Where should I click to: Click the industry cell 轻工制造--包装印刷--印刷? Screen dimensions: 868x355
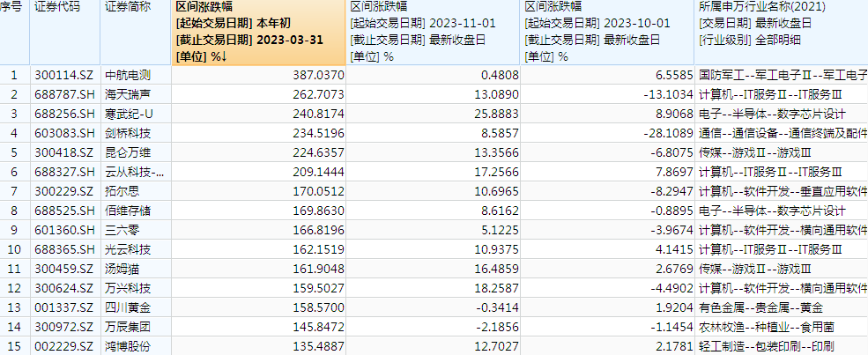766,347
